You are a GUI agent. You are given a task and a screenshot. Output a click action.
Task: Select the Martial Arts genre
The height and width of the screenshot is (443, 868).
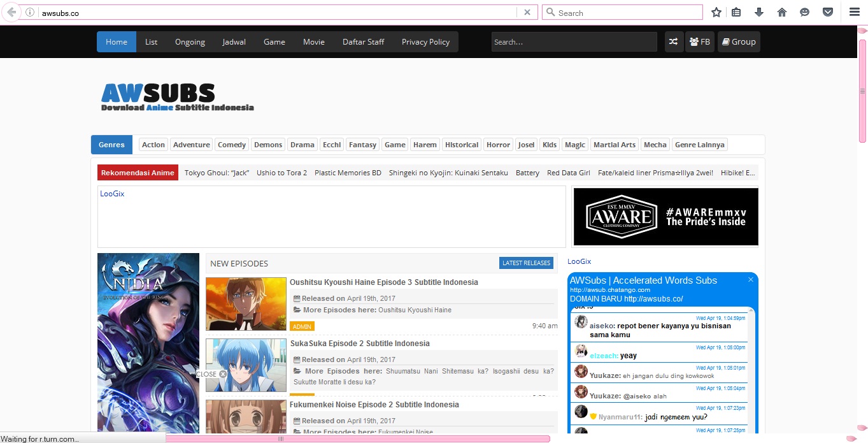tap(615, 145)
